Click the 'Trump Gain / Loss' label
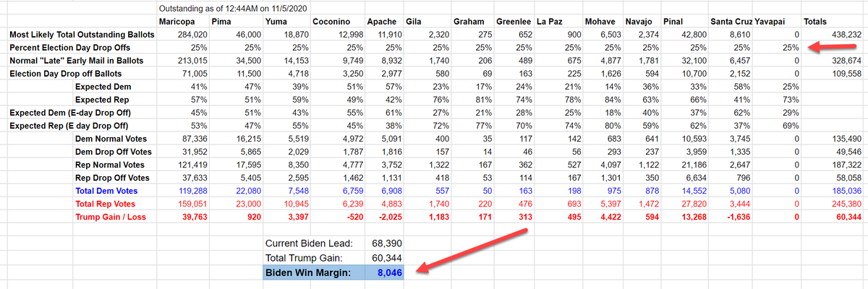The image size is (868, 289). [112, 217]
